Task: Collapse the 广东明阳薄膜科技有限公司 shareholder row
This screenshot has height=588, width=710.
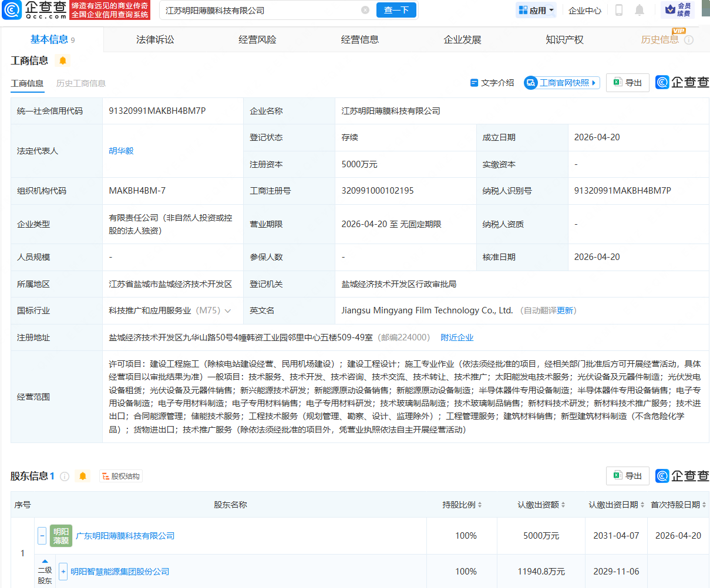Action: pyautogui.click(x=42, y=536)
